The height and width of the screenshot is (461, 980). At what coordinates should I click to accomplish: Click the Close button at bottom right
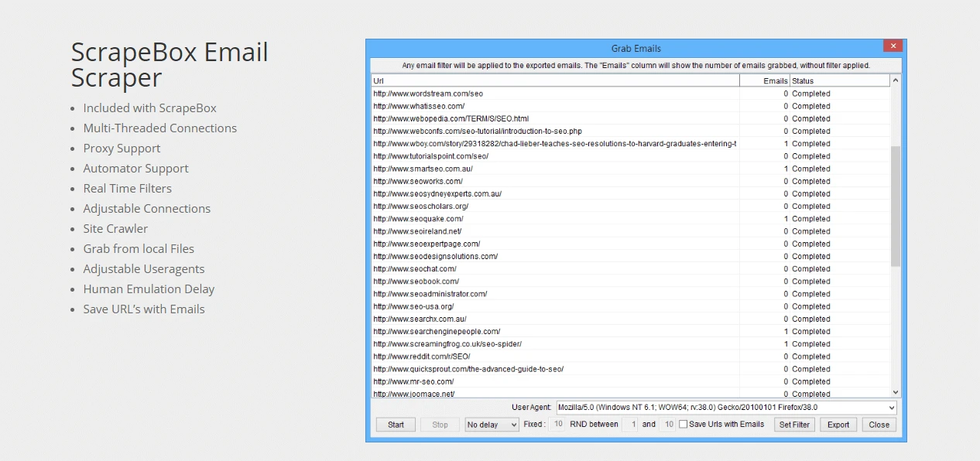(x=879, y=424)
